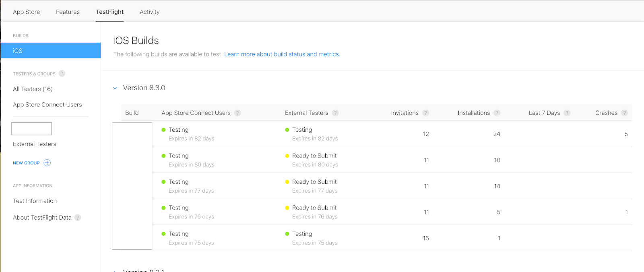Click the Invitations column help icon
Screen dimensions: 644x272
tap(425, 113)
